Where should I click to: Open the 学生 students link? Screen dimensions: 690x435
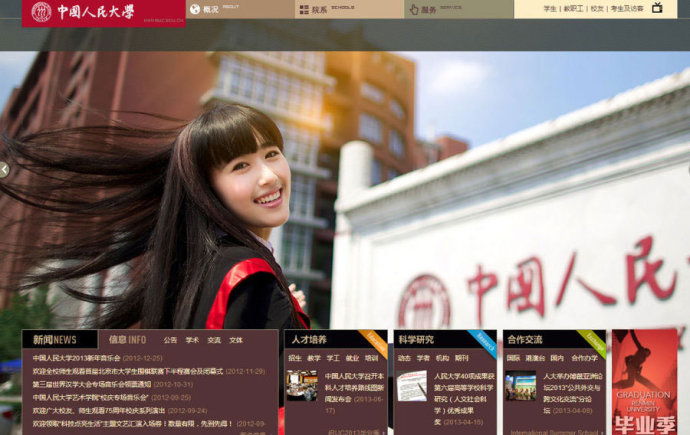[550, 9]
